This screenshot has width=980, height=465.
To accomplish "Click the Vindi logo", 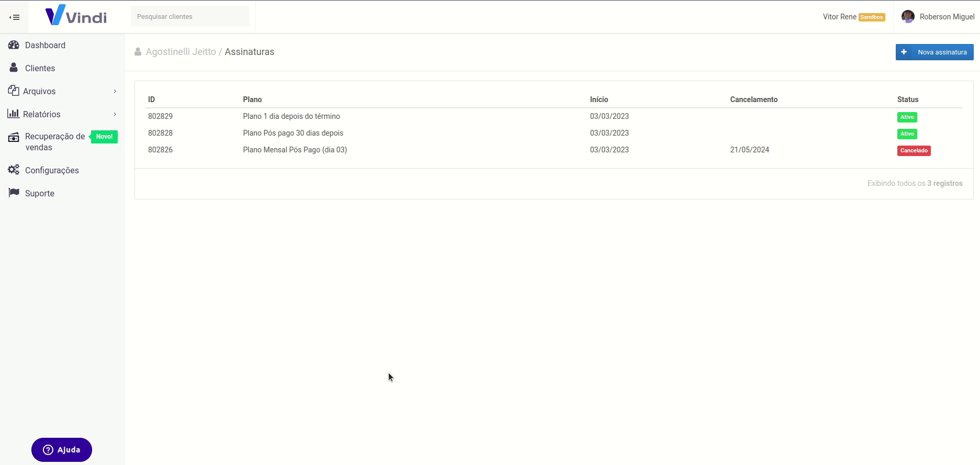I will coord(76,15).
